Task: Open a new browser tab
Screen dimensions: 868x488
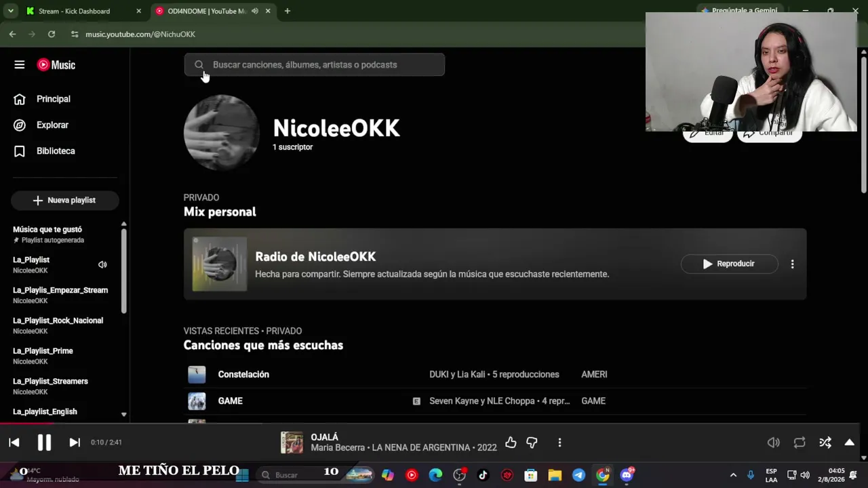Action: tap(288, 11)
